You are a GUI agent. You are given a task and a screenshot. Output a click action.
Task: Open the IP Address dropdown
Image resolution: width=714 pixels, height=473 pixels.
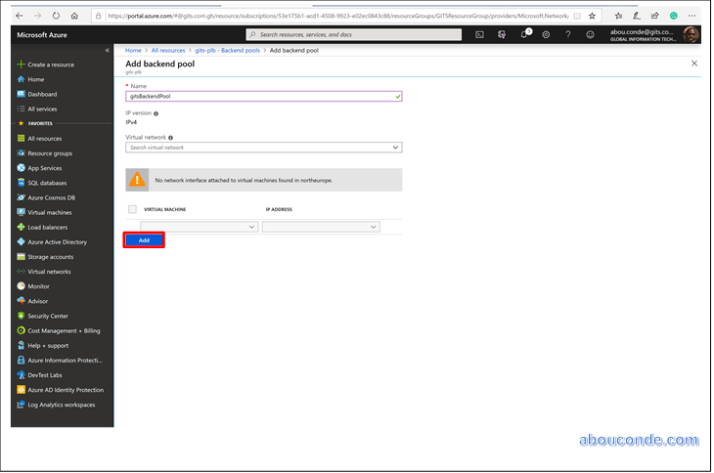321,227
